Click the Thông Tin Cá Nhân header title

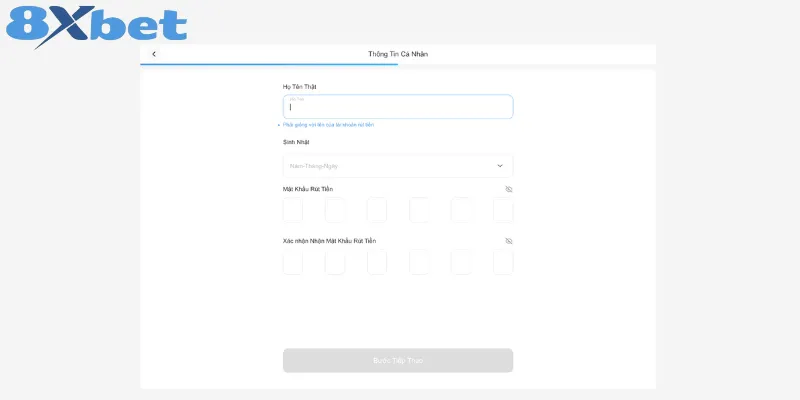pyautogui.click(x=398, y=54)
